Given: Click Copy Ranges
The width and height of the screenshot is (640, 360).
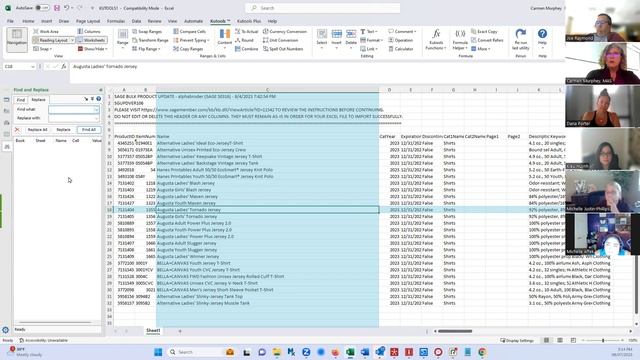Looking at the screenshot, I should (x=188, y=49).
